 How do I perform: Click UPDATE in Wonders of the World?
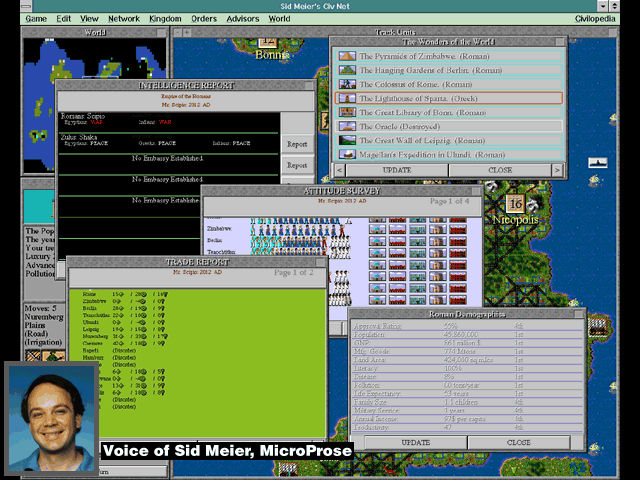397,170
